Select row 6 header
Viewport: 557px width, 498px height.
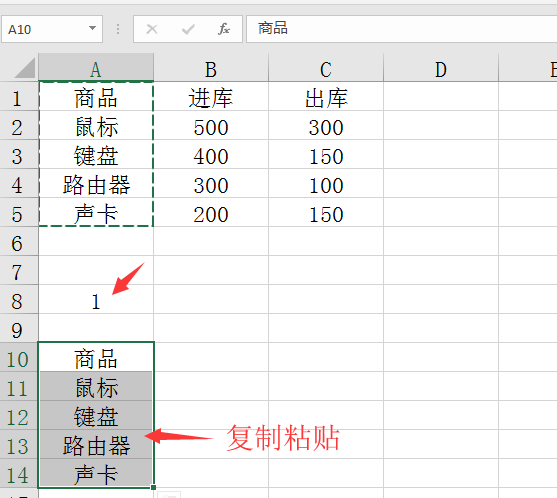coord(18,242)
